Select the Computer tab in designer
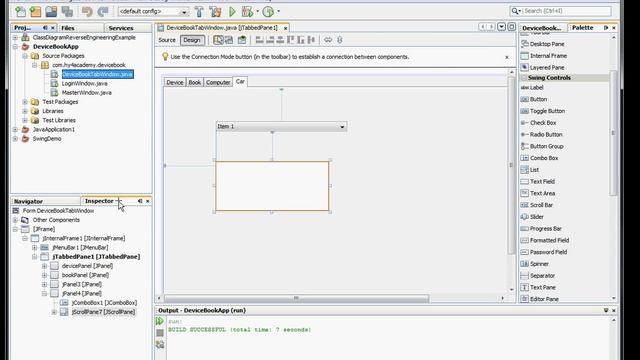Image resolution: width=640 pixels, height=360 pixels. [218, 82]
